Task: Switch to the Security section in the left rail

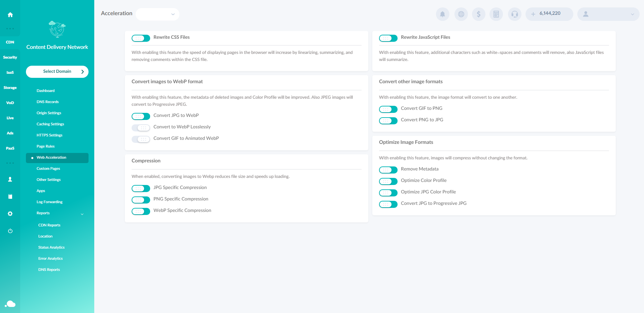Action: 10,57
